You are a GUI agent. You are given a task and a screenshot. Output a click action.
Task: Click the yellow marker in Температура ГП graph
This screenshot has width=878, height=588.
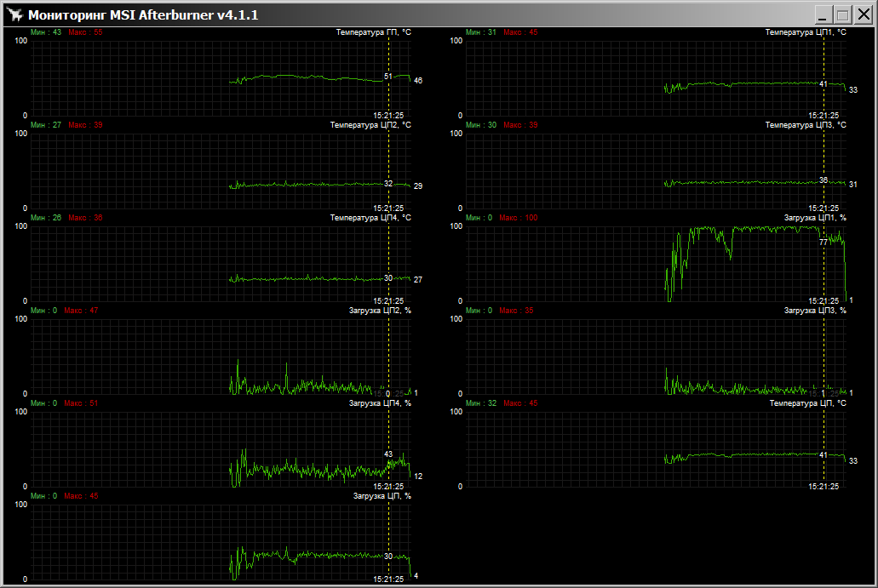[389, 94]
